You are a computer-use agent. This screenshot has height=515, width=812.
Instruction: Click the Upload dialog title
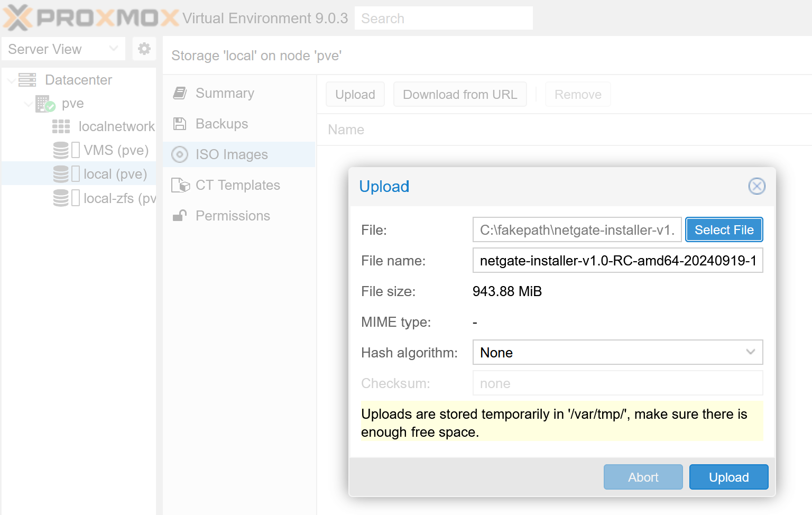coord(384,186)
